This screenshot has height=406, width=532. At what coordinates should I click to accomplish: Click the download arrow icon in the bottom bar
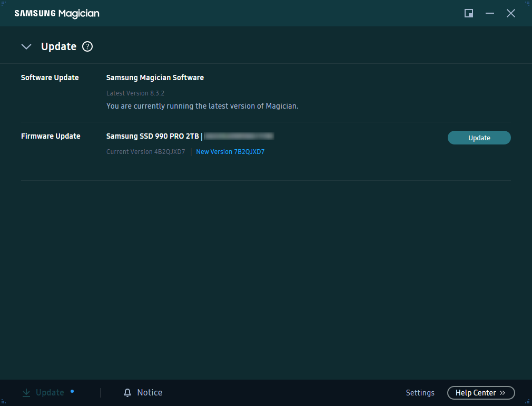point(26,393)
